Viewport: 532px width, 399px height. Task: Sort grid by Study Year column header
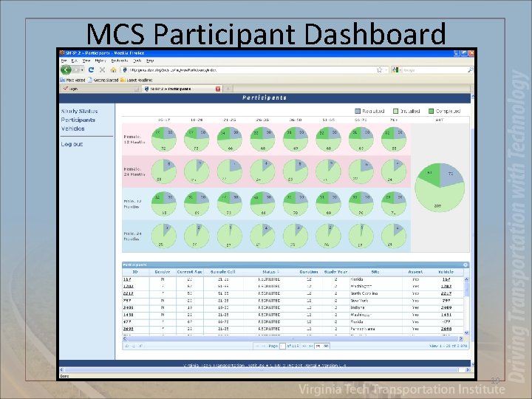tap(335, 272)
